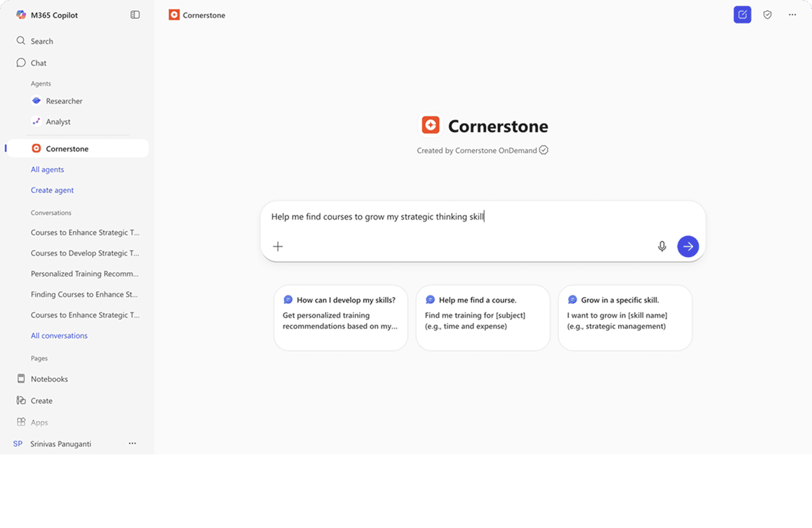Screen dimensions: 812x528
Task: Open the All conversations link
Action: 59,335
